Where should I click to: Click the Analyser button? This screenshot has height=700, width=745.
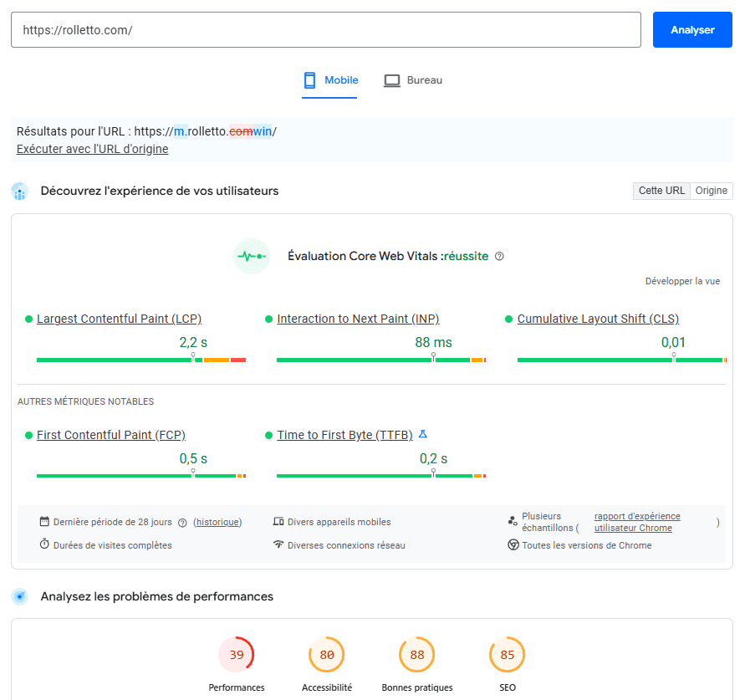click(692, 29)
